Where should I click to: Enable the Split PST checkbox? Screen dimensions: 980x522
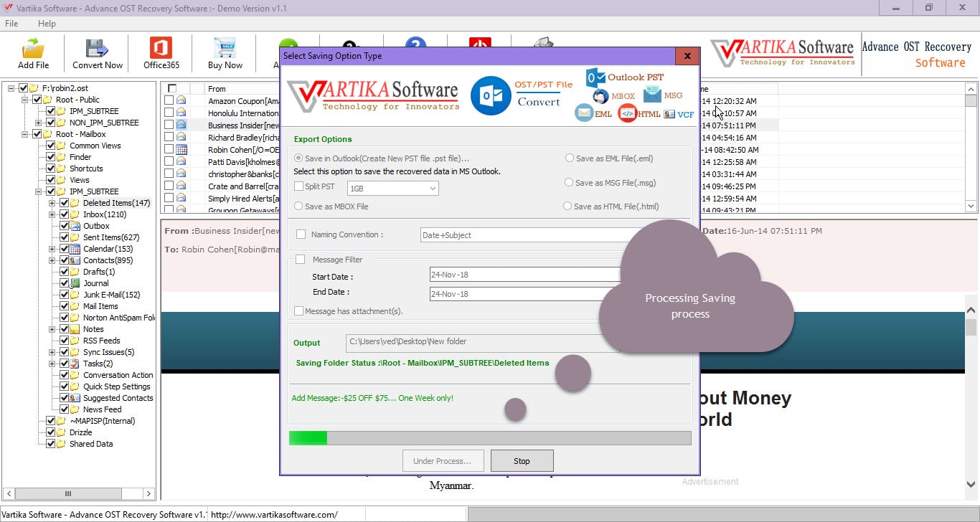point(298,186)
